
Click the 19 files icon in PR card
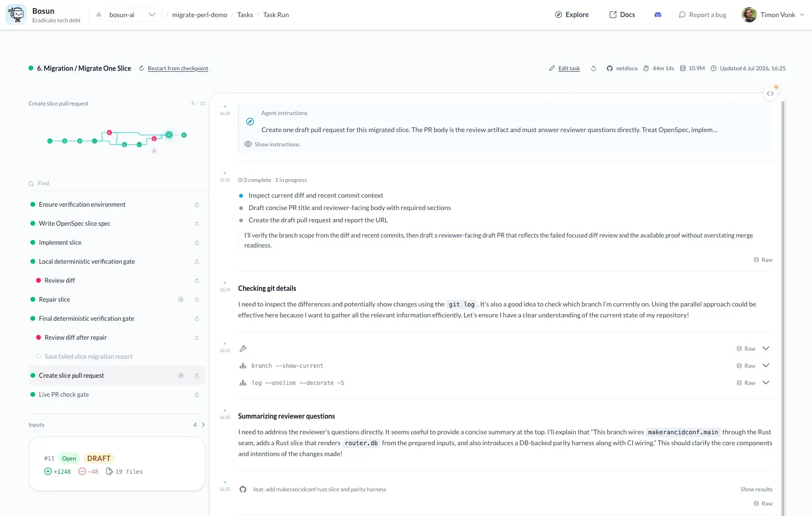[x=109, y=471]
